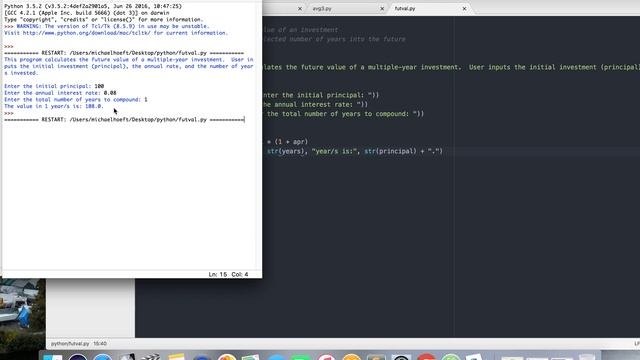Viewport: 640px width, 360px height.
Task: Click shell line 'total number of years to compound: 1'
Action: (x=76, y=100)
